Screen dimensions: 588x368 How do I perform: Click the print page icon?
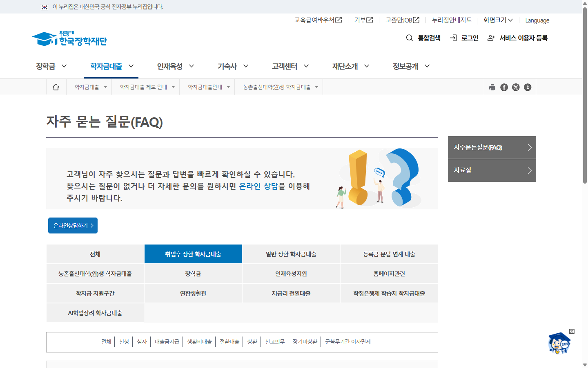pyautogui.click(x=492, y=87)
